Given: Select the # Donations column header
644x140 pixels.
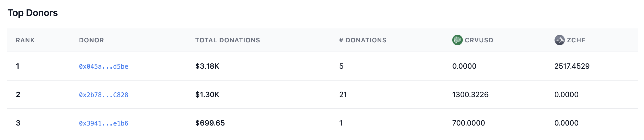Looking at the screenshot, I should (x=363, y=40).
